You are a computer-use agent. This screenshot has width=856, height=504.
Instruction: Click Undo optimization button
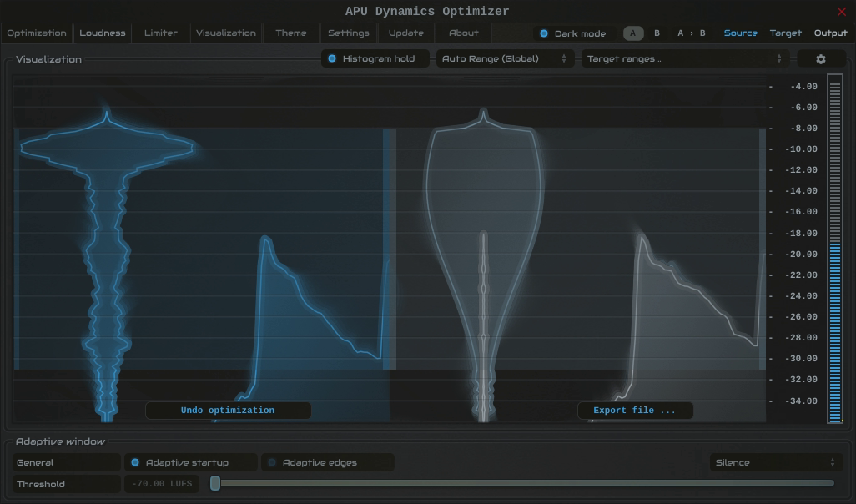coord(229,410)
